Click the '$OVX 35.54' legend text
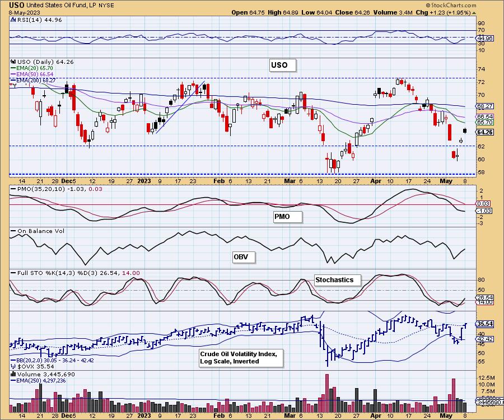This screenshot has width=504, height=420. (x=35, y=366)
